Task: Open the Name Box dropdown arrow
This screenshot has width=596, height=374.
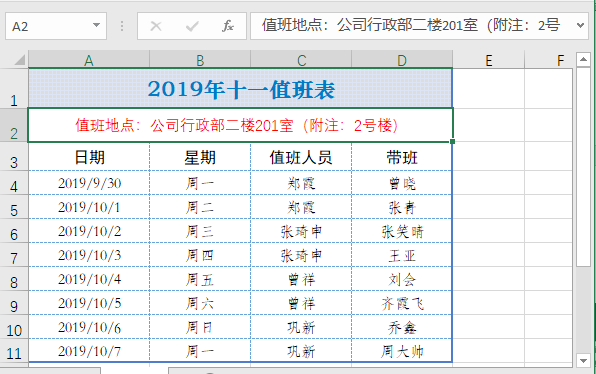Action: (96, 25)
